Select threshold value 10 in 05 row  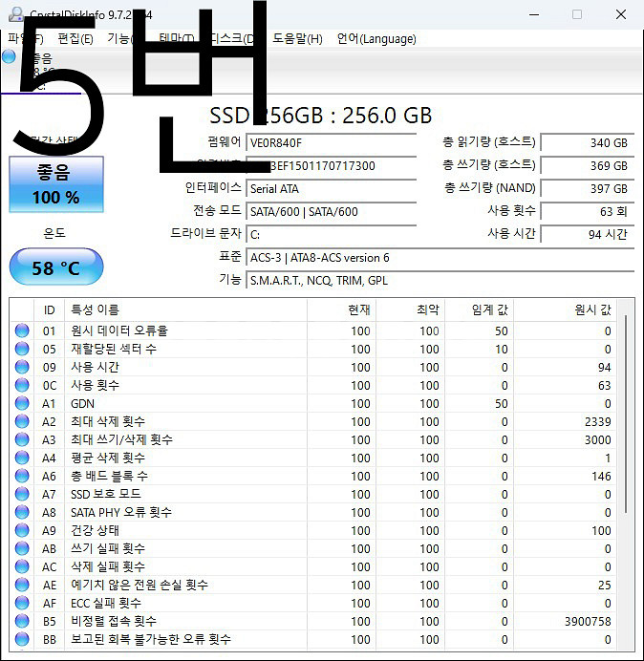click(502, 349)
